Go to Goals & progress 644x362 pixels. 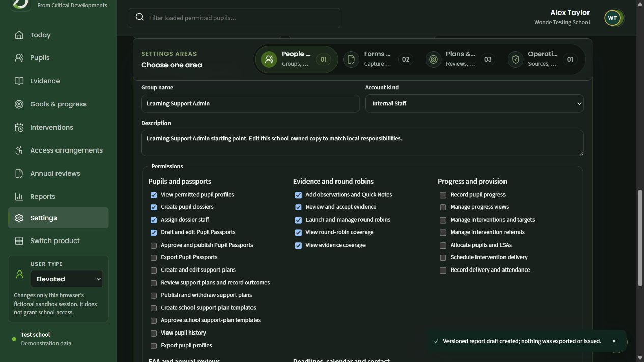click(x=58, y=104)
